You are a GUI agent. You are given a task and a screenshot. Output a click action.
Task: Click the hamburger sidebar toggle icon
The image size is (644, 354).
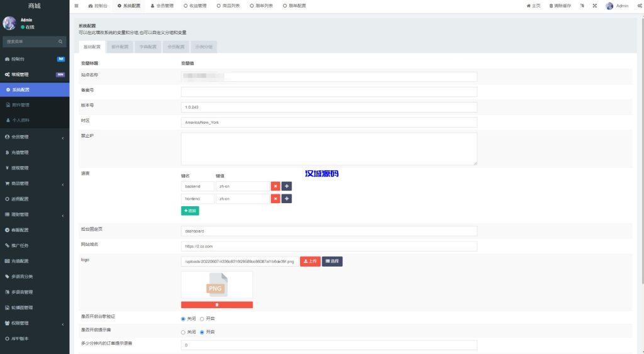click(77, 6)
